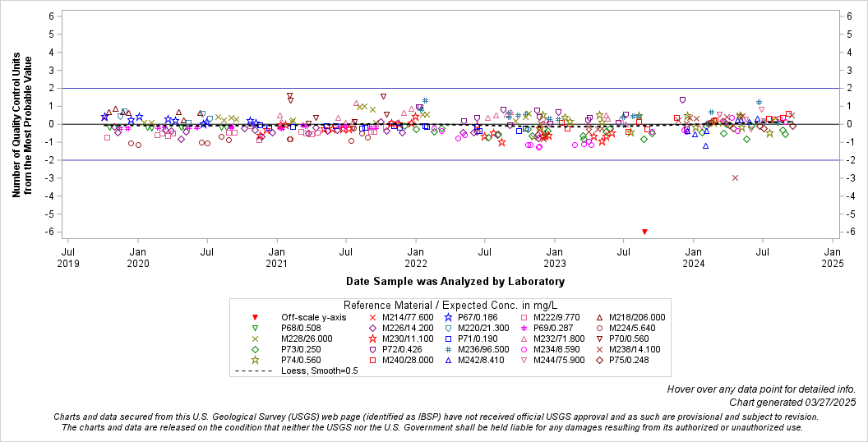This screenshot has height=442, width=868.
Task: Click the blue lower control limit line at -2
Action: [x=451, y=160]
